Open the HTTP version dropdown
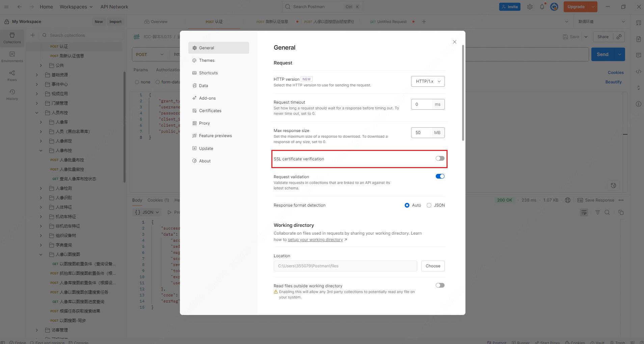644x344 pixels. point(428,81)
